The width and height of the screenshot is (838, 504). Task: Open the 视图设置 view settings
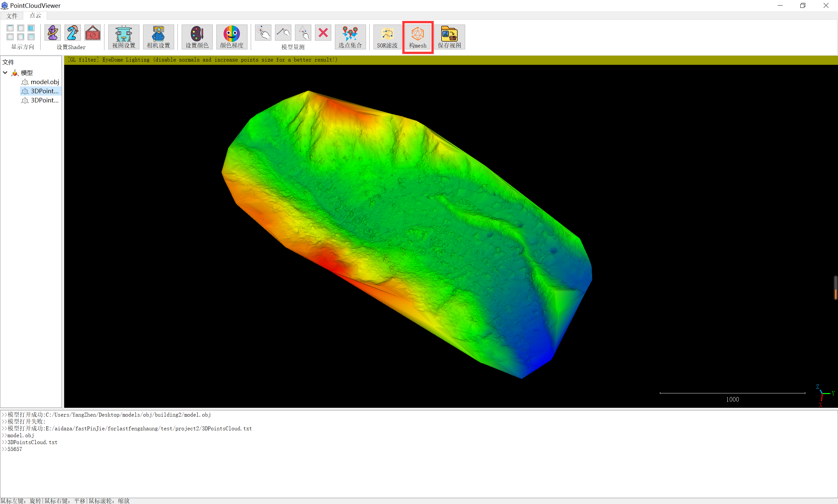point(124,37)
